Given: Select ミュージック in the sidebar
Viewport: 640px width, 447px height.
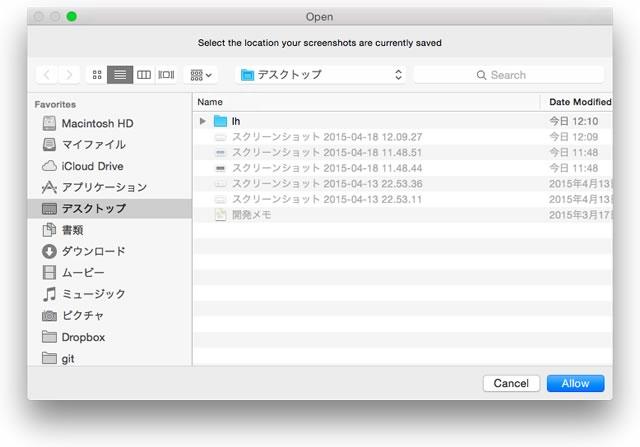Looking at the screenshot, I should [x=93, y=294].
